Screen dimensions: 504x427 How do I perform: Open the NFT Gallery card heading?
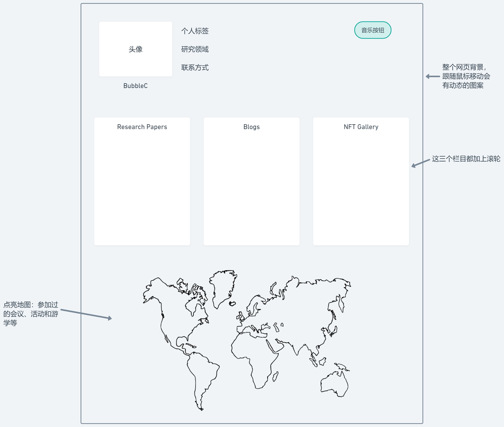361,127
